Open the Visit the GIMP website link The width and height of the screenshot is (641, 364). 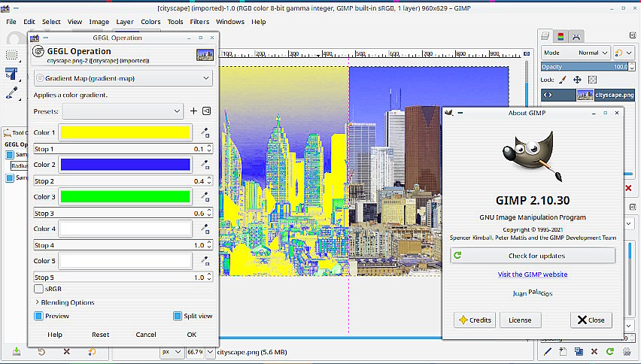pyautogui.click(x=532, y=275)
